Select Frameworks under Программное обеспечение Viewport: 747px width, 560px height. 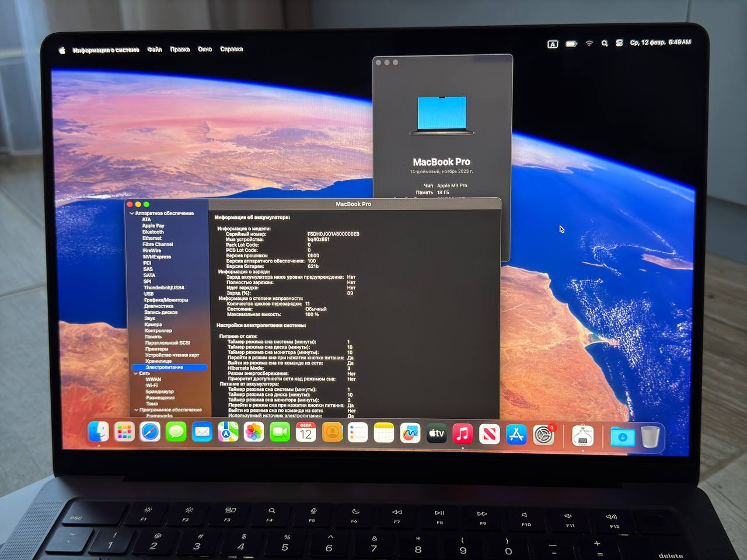pos(159,416)
